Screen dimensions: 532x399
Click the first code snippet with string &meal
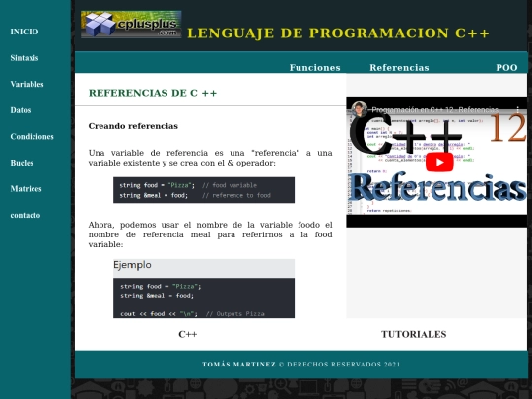204,190
